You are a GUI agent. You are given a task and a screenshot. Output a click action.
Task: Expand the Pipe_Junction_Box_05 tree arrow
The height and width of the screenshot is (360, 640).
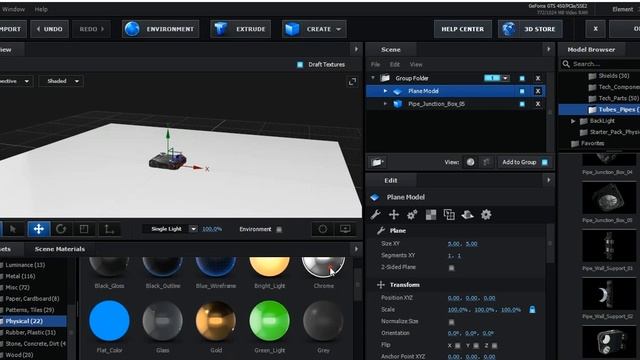385,104
